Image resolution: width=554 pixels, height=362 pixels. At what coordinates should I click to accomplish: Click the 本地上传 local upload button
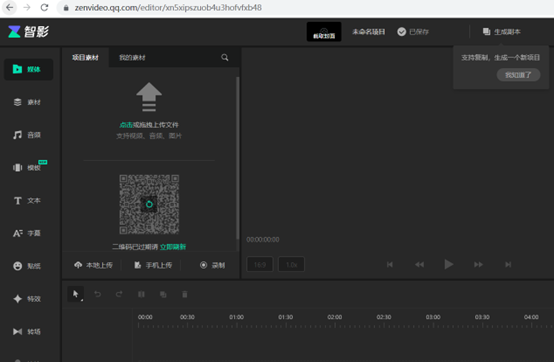click(x=94, y=265)
